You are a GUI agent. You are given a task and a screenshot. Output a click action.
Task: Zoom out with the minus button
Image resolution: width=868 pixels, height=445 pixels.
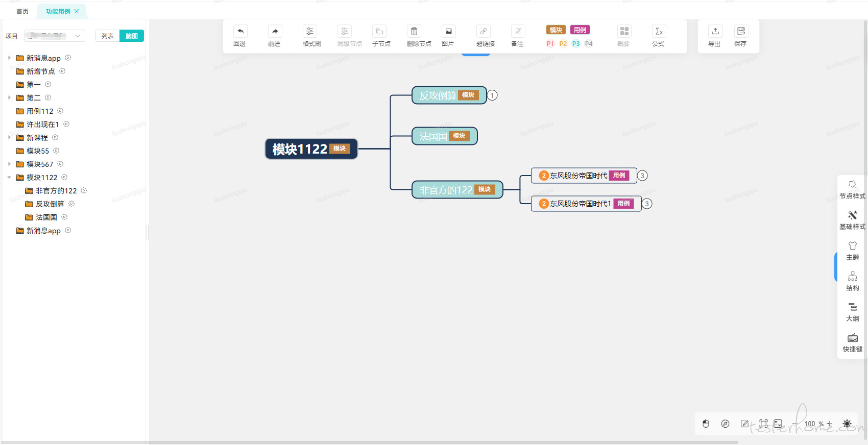click(795, 424)
